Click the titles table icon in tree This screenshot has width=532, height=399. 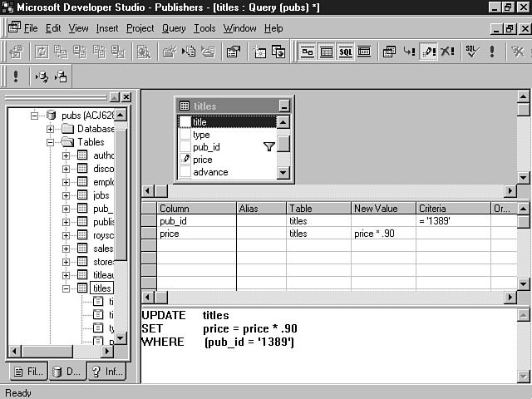(x=82, y=288)
